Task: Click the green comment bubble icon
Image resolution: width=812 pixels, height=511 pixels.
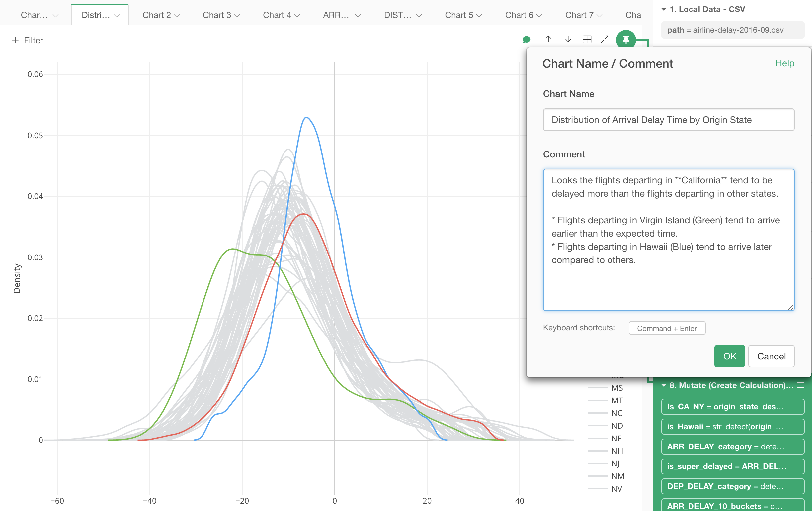Action: tap(527, 40)
